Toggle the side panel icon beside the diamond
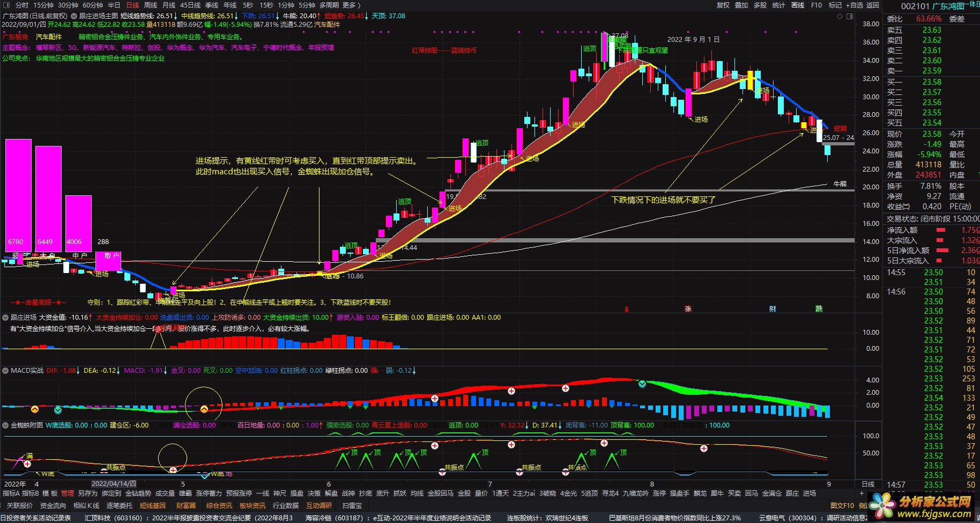The image size is (980, 523). 850,16
